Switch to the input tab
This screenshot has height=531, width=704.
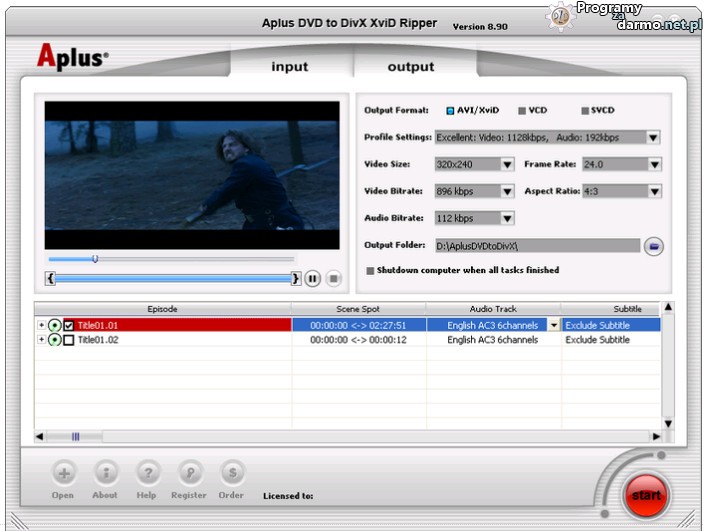click(x=290, y=67)
